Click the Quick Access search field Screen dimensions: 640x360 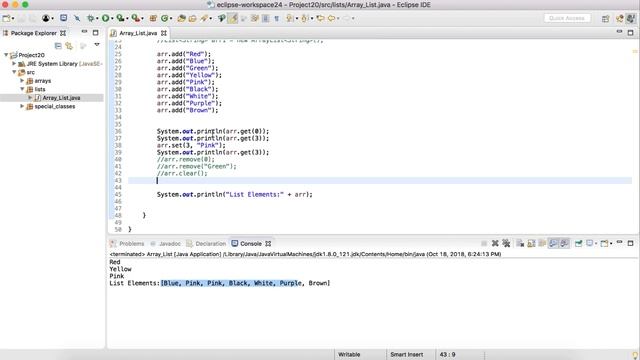coord(567,18)
